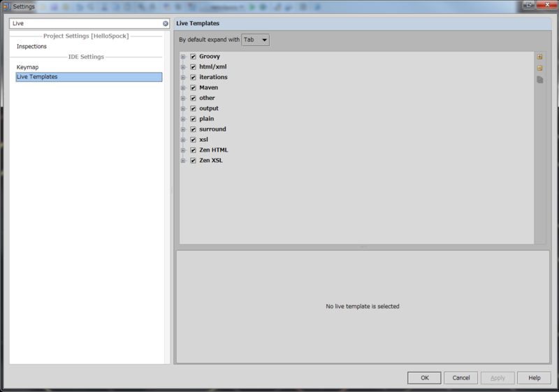The height and width of the screenshot is (392, 559).
Task: Select Keymap in IDE Settings
Action: 27,67
